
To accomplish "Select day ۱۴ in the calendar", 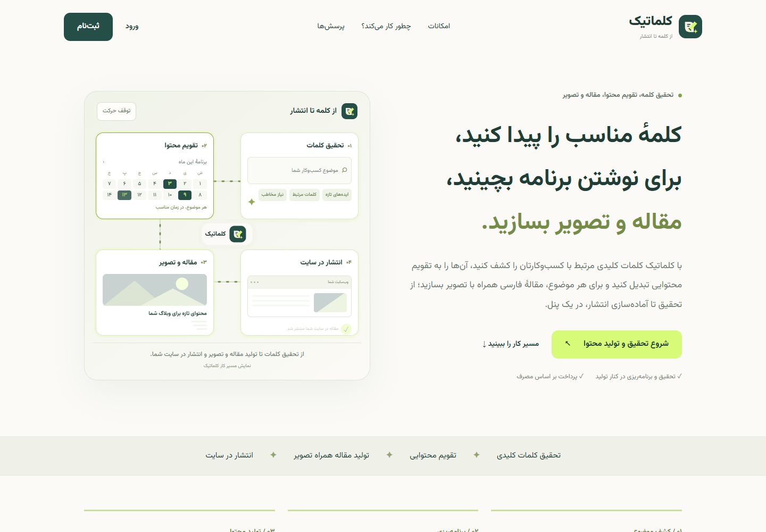I will [x=110, y=195].
